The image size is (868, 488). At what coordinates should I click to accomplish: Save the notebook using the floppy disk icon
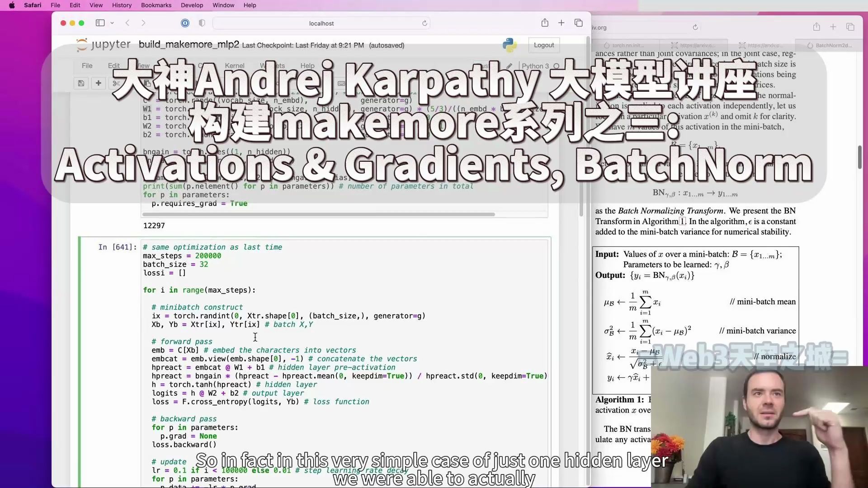point(81,83)
